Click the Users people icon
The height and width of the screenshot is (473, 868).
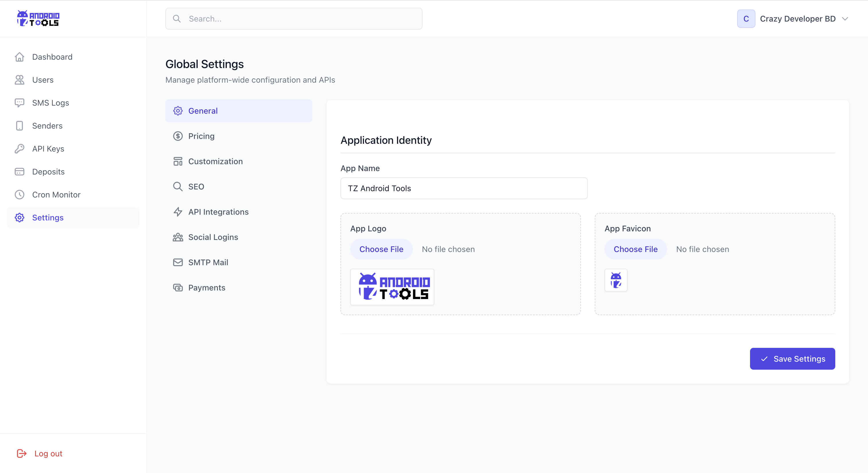click(x=20, y=80)
